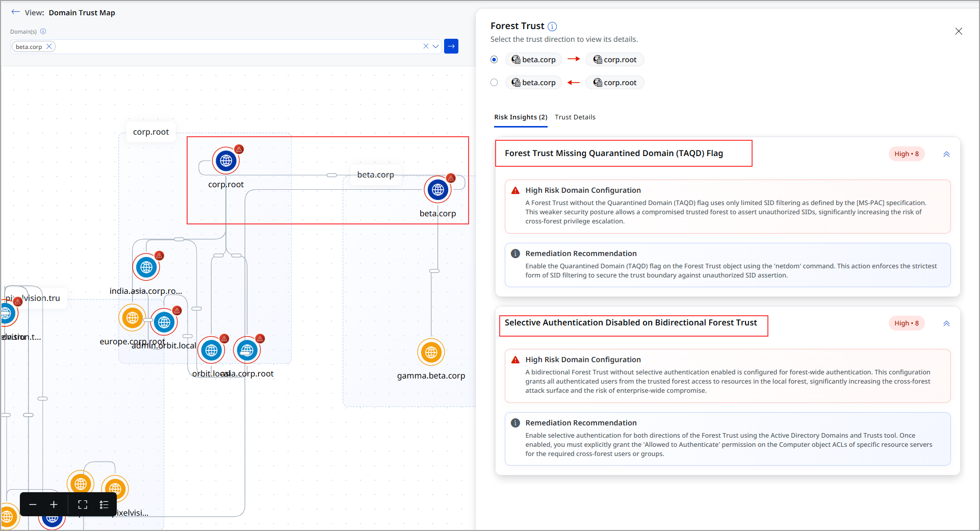Select the beta.corp node on the trust map
This screenshot has height=531, width=980.
pos(437,189)
